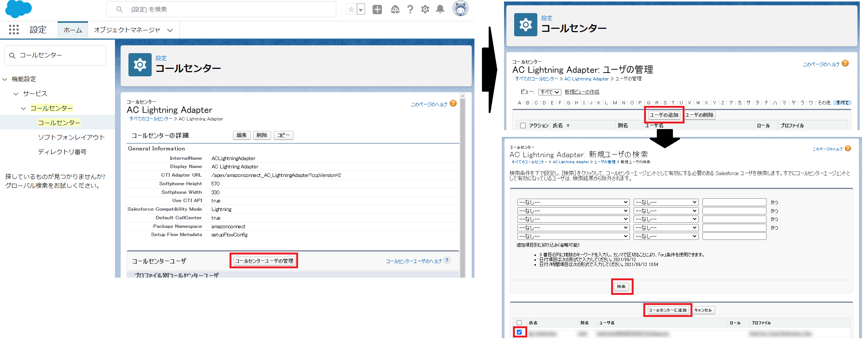This screenshot has width=868, height=342.
Task: Select the コールセンター child tree item
Action: tap(59, 123)
